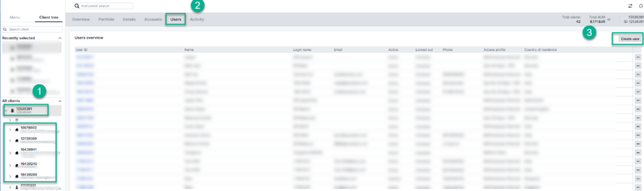Open the three-dot menu for the first user row

pyautogui.click(x=638, y=58)
